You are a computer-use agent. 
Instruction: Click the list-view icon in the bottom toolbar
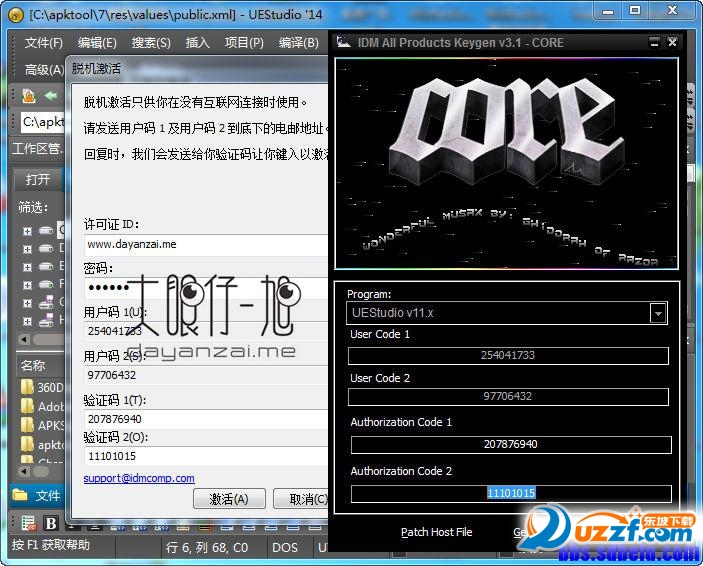click(29, 523)
